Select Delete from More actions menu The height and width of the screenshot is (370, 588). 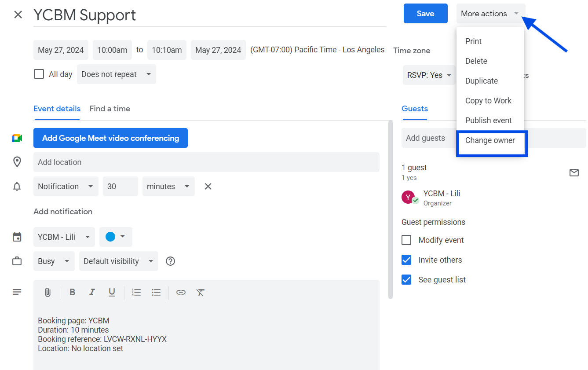tap(490, 61)
